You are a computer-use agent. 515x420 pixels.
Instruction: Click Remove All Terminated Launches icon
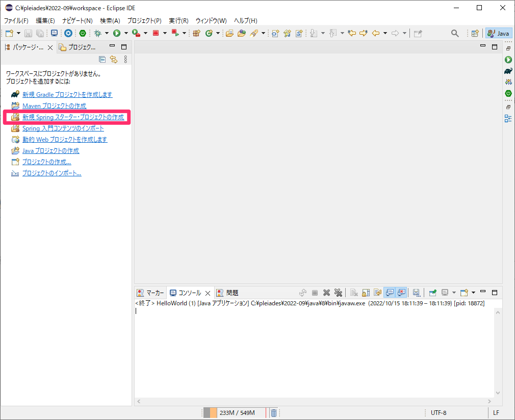(x=338, y=293)
